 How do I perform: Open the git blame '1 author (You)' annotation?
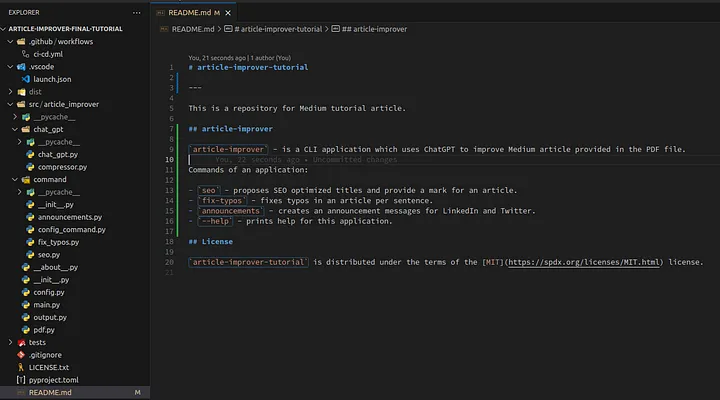255,57
